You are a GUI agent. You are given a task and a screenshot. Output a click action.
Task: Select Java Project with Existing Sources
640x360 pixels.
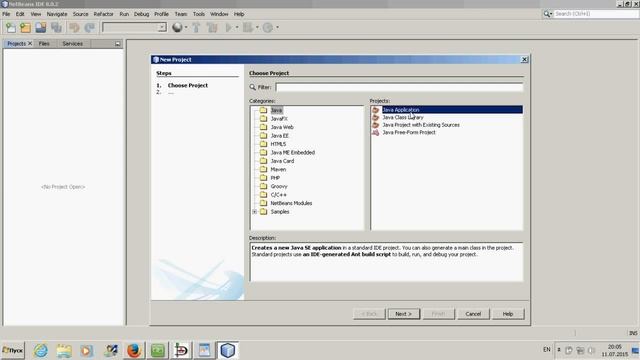tap(420, 125)
